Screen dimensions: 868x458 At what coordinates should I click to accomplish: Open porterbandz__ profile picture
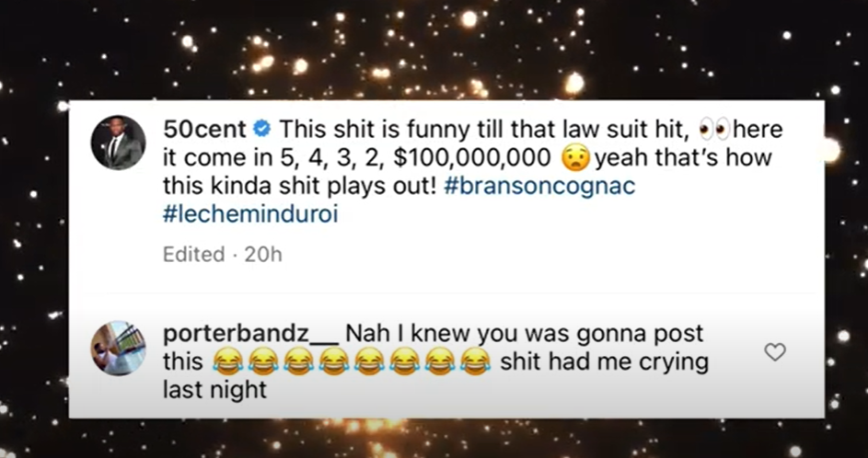point(119,348)
